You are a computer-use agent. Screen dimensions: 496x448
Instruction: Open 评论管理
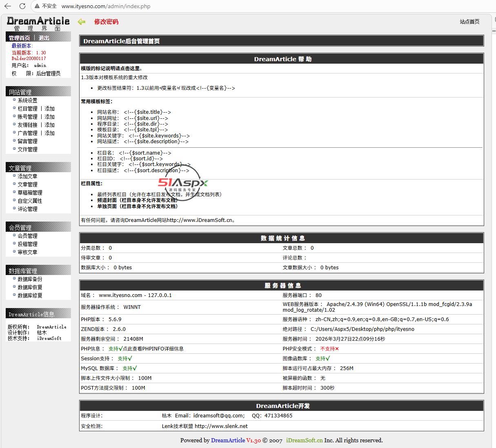coord(27,209)
